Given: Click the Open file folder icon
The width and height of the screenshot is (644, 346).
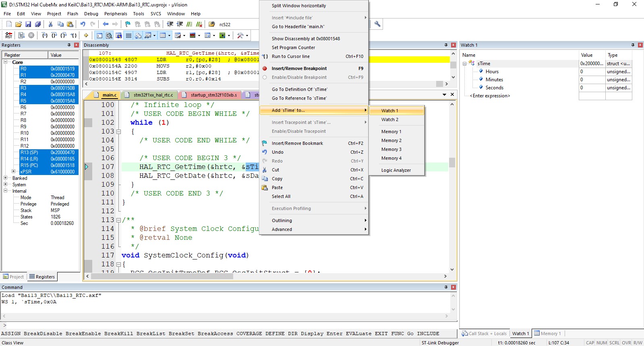Looking at the screenshot, I should click(19, 24).
